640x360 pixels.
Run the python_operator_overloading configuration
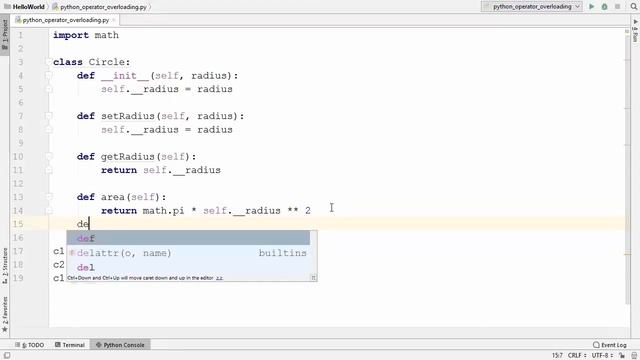(591, 7)
